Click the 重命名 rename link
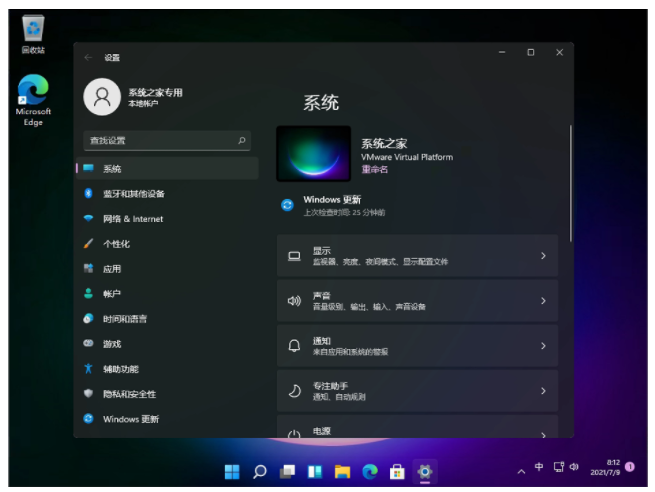The height and width of the screenshot is (492, 655). click(x=374, y=170)
